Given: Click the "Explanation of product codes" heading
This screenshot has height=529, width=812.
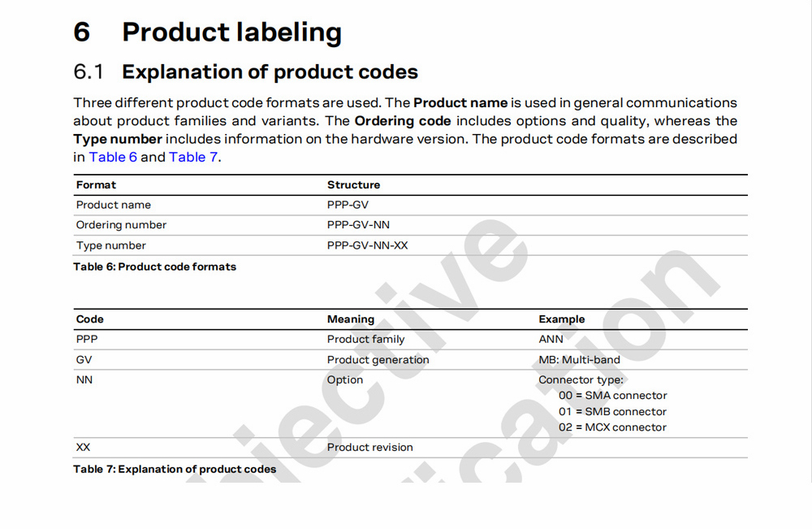Looking at the screenshot, I should 270,72.
